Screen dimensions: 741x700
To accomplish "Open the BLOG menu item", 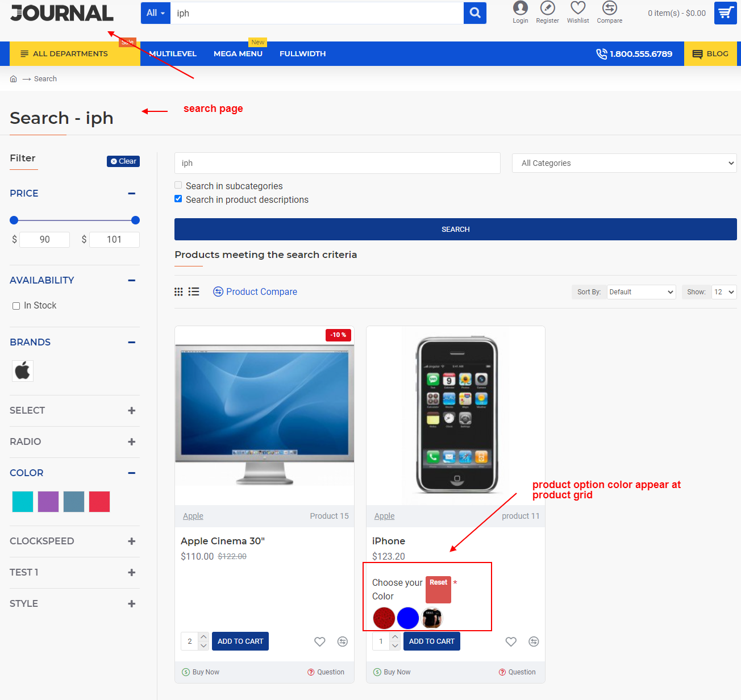I will point(710,54).
